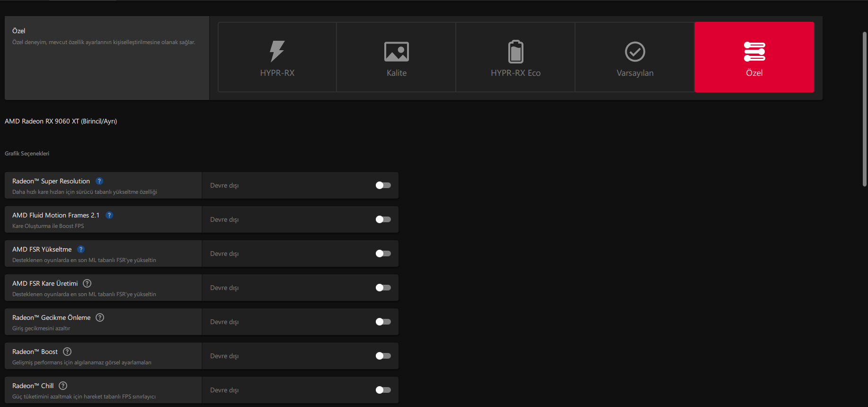
Task: Click the 'AMD Fluid Motion Frames 2.1' label
Action: (56, 215)
